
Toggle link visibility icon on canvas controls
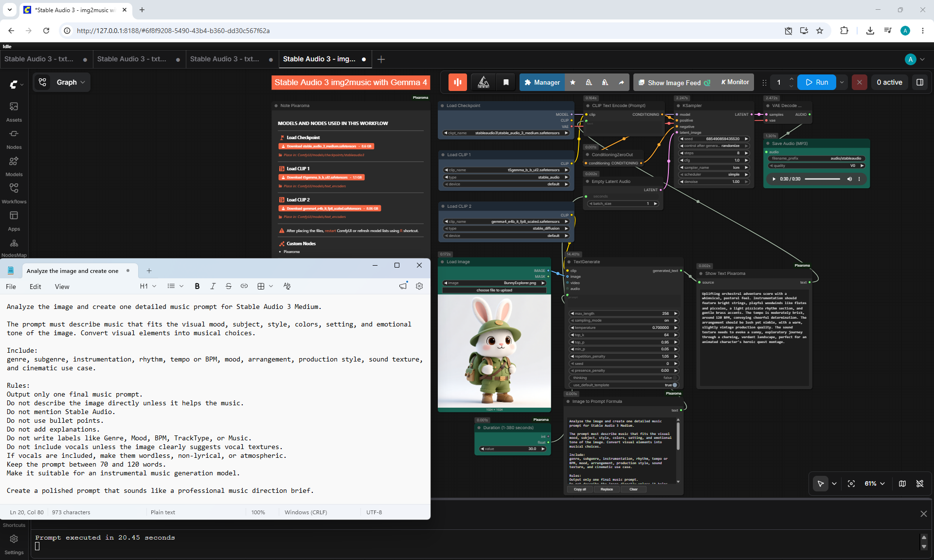click(920, 484)
